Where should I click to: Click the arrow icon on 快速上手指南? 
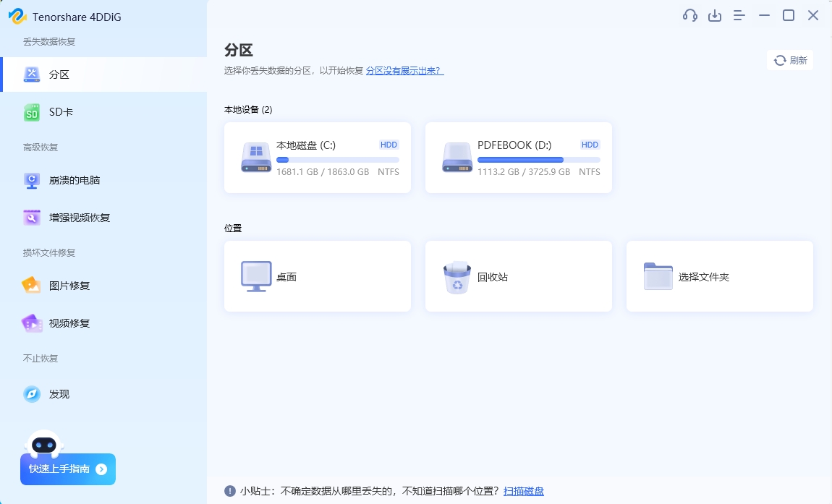[x=101, y=469]
